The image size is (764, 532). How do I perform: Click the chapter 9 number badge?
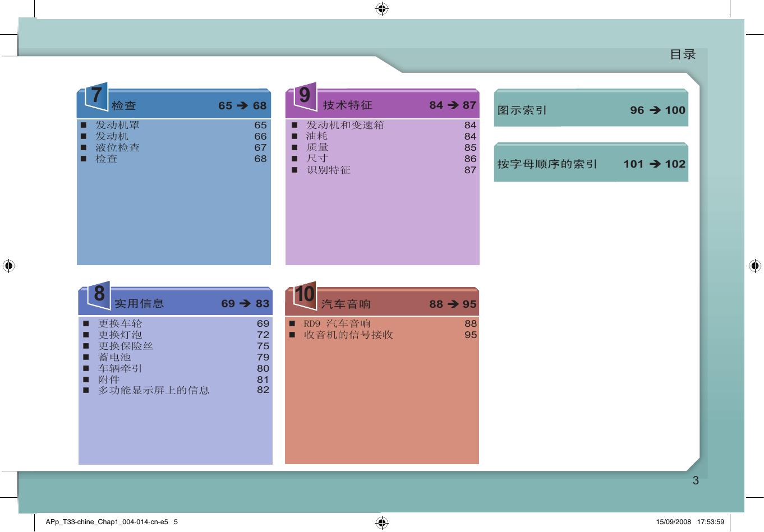305,95
